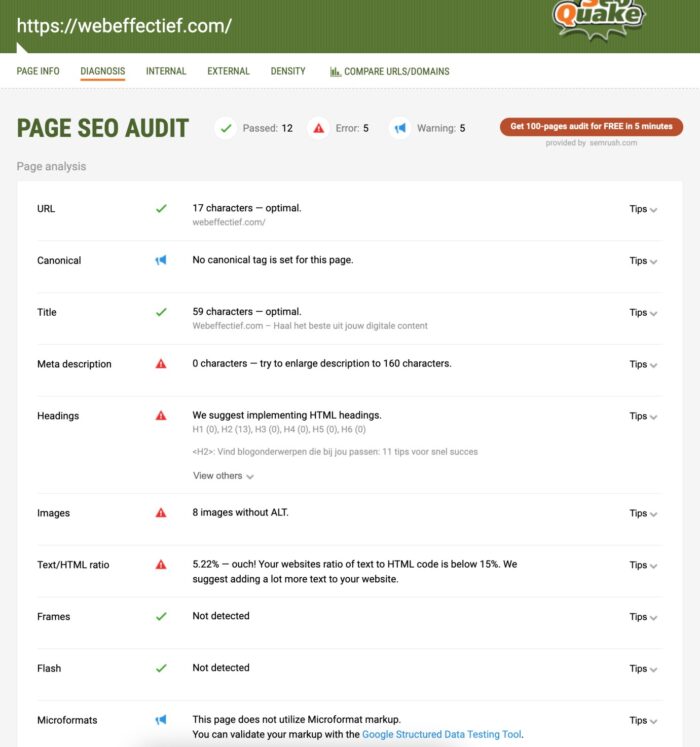700x747 pixels.
Task: Click the https://webeffectief.com/ header URL
Action: pyautogui.click(x=124, y=26)
